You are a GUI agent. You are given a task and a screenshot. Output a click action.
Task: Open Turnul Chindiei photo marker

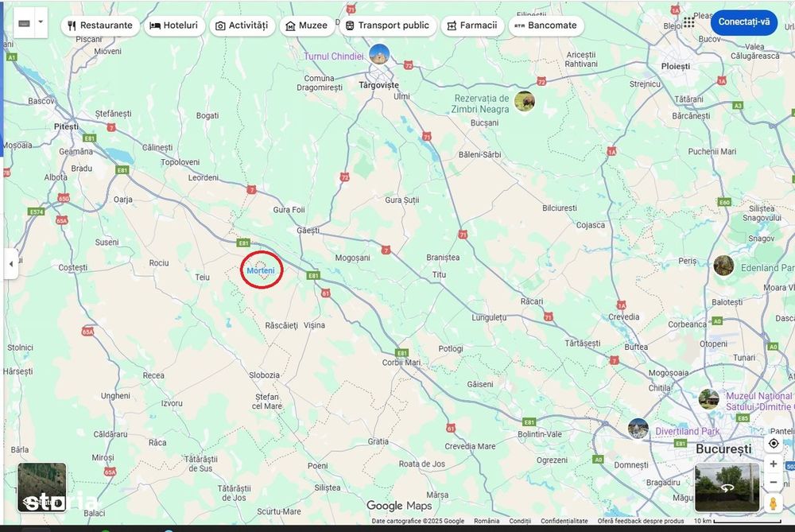pyautogui.click(x=379, y=54)
